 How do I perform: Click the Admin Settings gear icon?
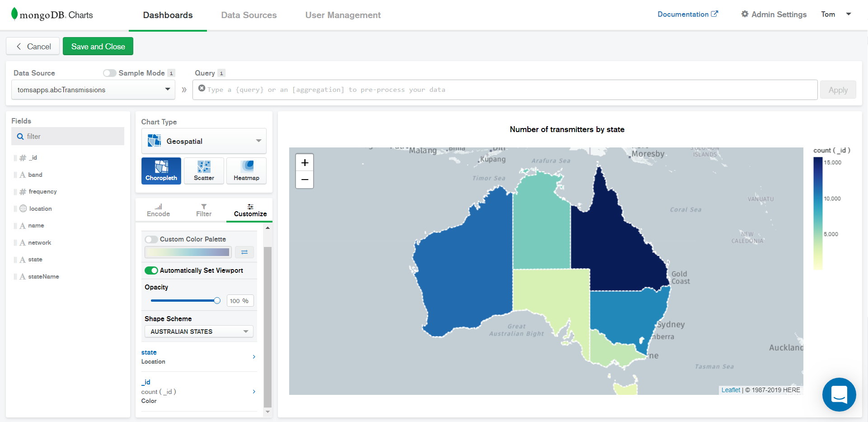click(745, 14)
